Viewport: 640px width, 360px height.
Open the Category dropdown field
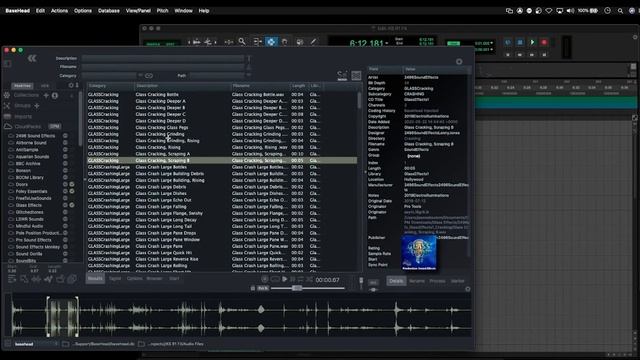point(109,76)
